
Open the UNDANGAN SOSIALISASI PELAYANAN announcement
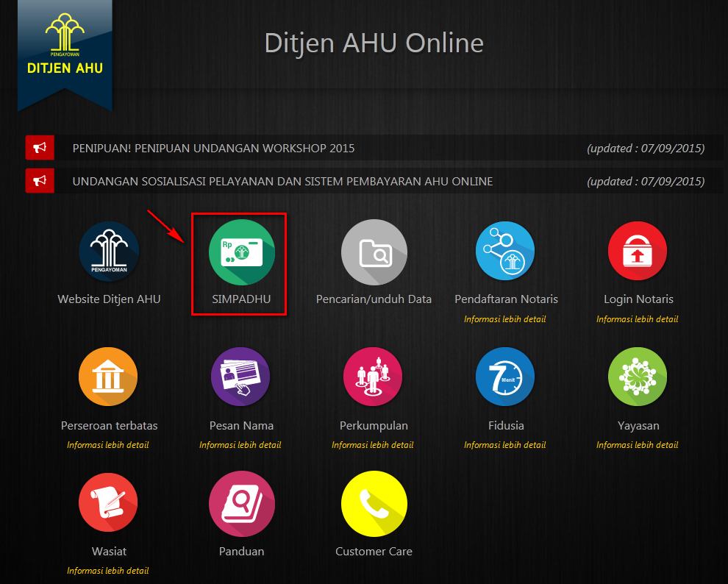pyautogui.click(x=282, y=181)
